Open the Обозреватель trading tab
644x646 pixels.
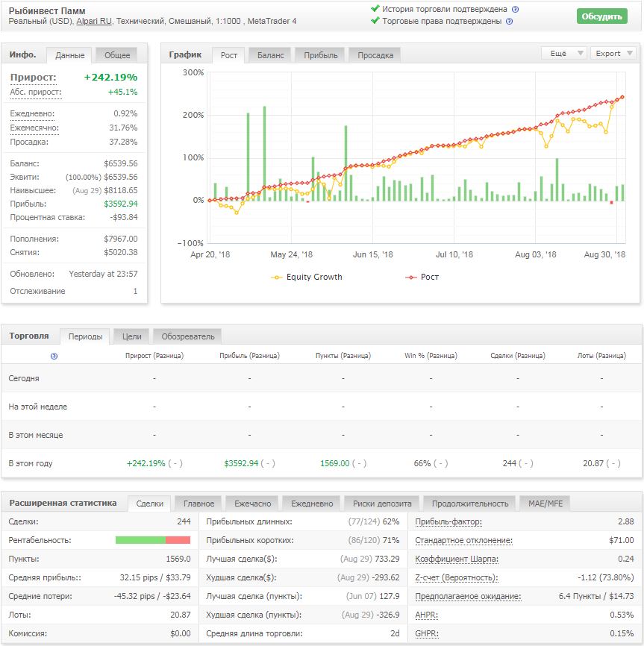[188, 336]
